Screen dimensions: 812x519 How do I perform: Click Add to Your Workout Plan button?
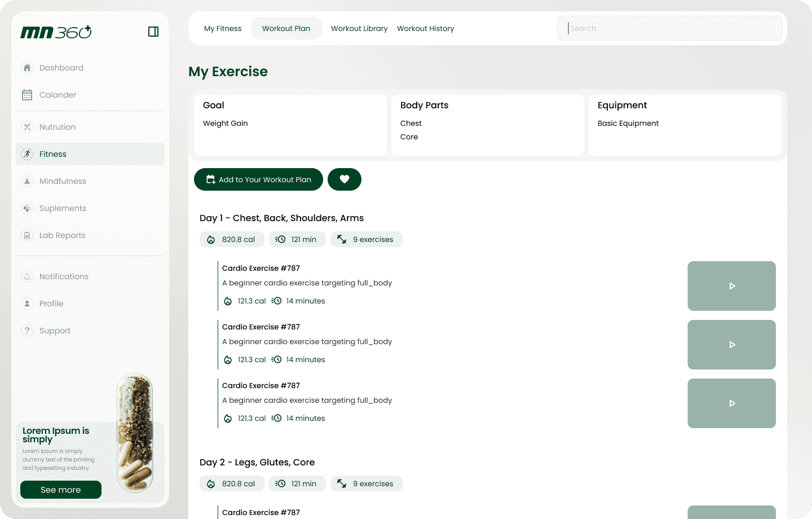pos(258,179)
